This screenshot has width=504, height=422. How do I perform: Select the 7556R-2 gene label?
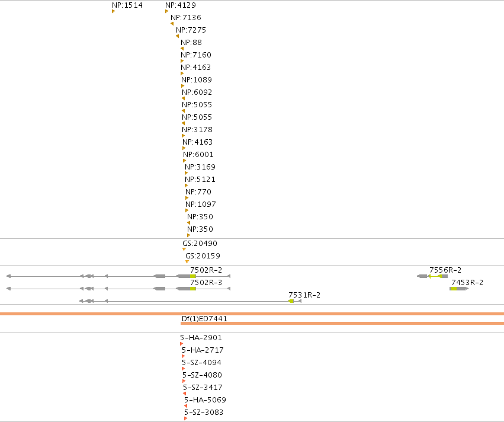(x=445, y=270)
